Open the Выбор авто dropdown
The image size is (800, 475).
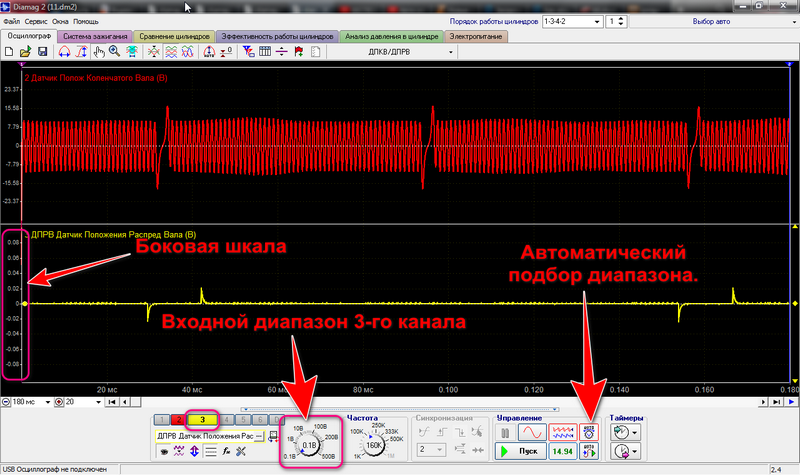click(715, 21)
